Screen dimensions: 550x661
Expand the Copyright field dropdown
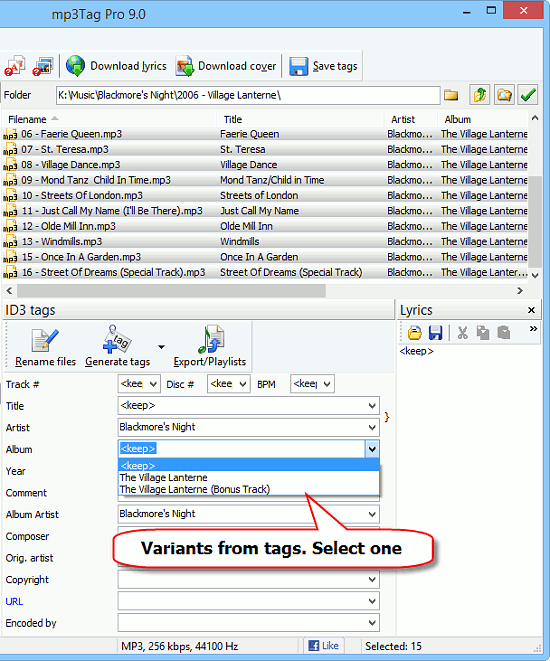point(372,580)
